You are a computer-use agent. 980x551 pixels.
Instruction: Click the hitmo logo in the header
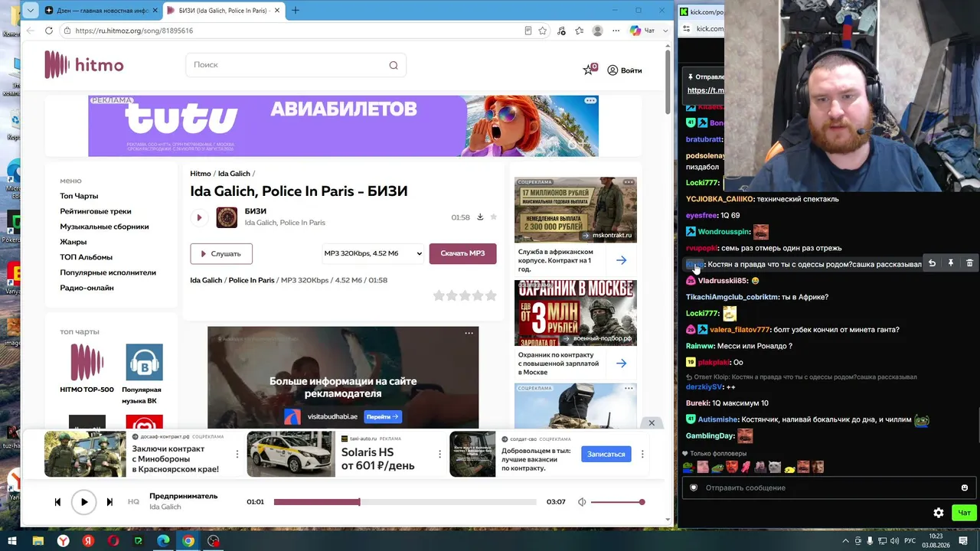tap(83, 65)
